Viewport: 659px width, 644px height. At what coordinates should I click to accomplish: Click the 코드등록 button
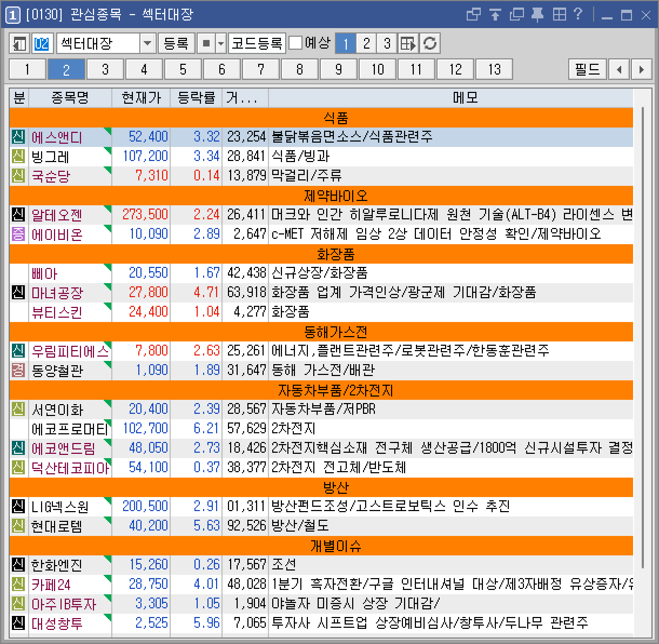[x=257, y=44]
